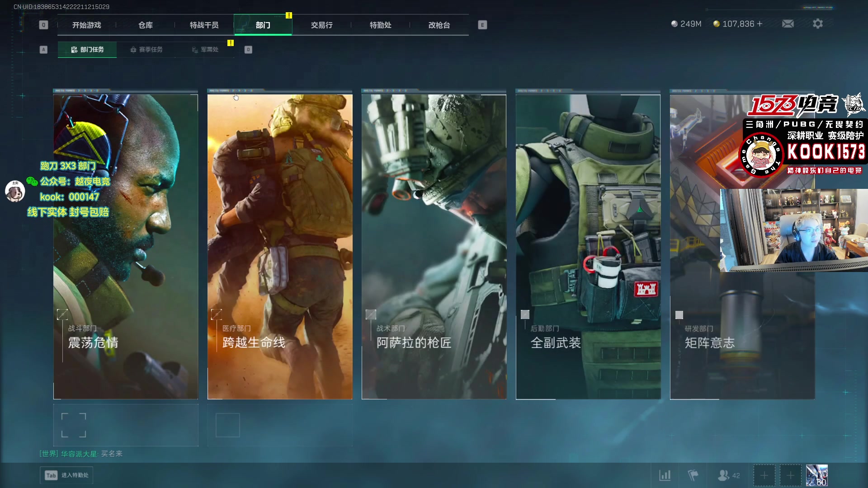This screenshot has width=868, height=488.
Task: Open friends list showing 42
Action: [x=728, y=475]
